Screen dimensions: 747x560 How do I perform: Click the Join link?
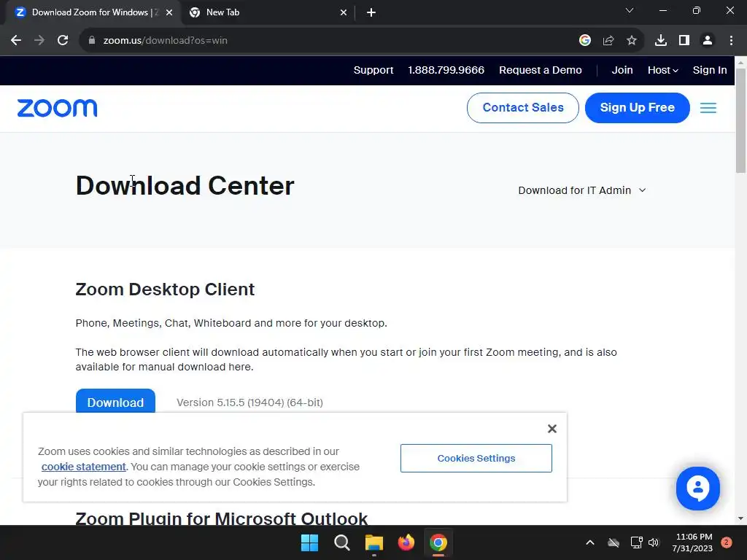click(x=622, y=70)
